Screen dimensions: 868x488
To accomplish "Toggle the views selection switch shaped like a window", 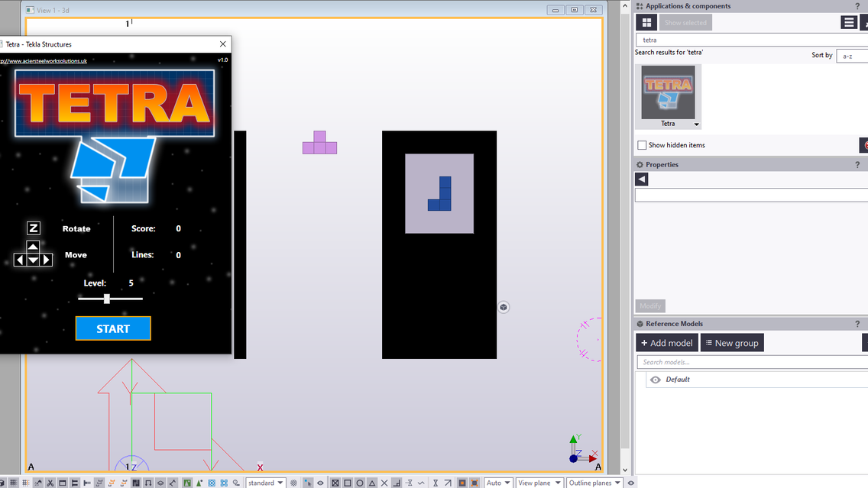I will coord(63,483).
